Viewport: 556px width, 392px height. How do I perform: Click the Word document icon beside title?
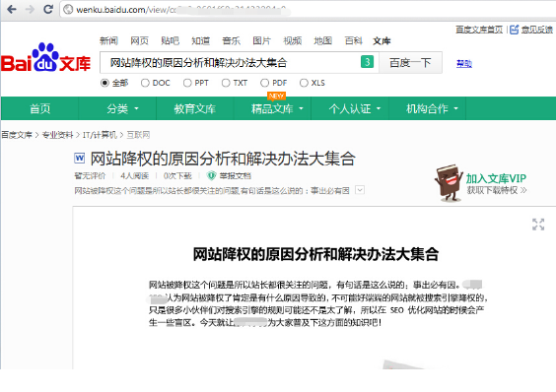pyautogui.click(x=80, y=158)
